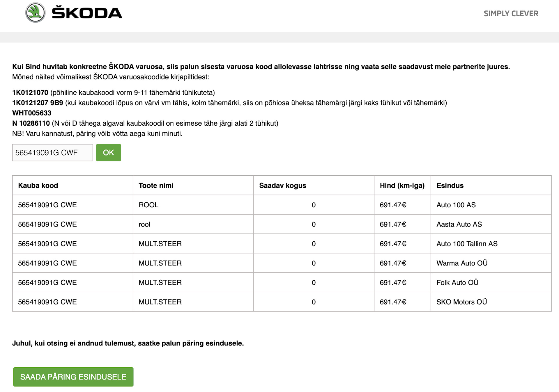
Task: Click the NB! Varu kannatust notice line
Action: 97,133
